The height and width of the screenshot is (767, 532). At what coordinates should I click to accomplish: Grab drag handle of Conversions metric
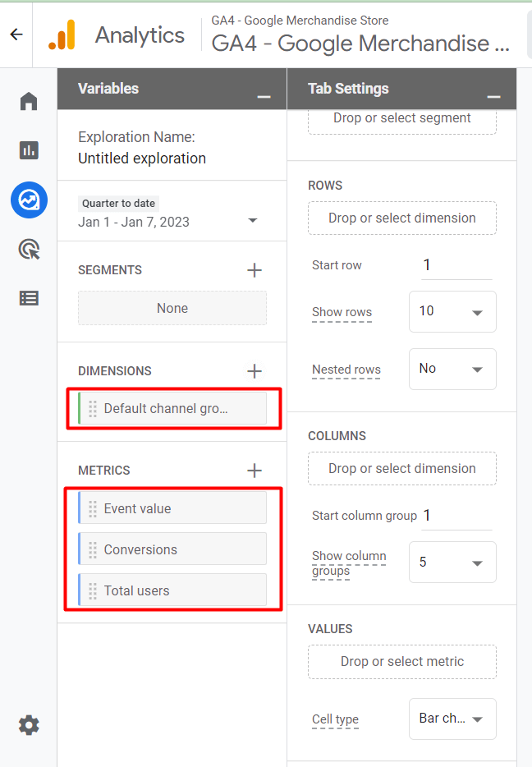(x=93, y=550)
